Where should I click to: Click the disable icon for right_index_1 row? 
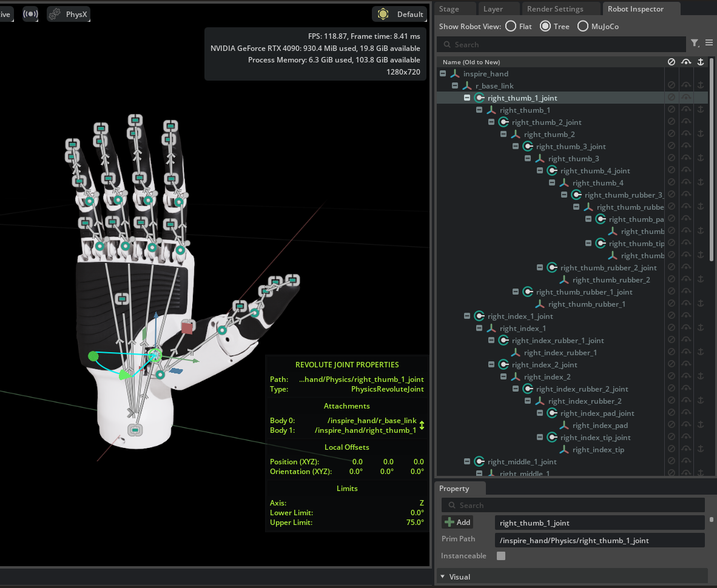click(672, 328)
